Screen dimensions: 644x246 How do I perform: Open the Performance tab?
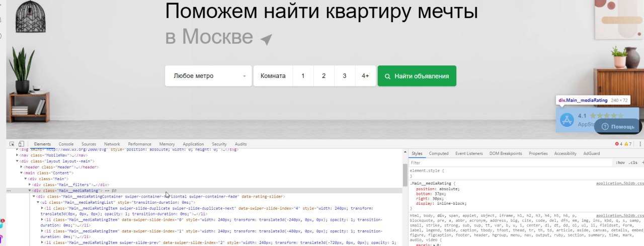(x=139, y=144)
